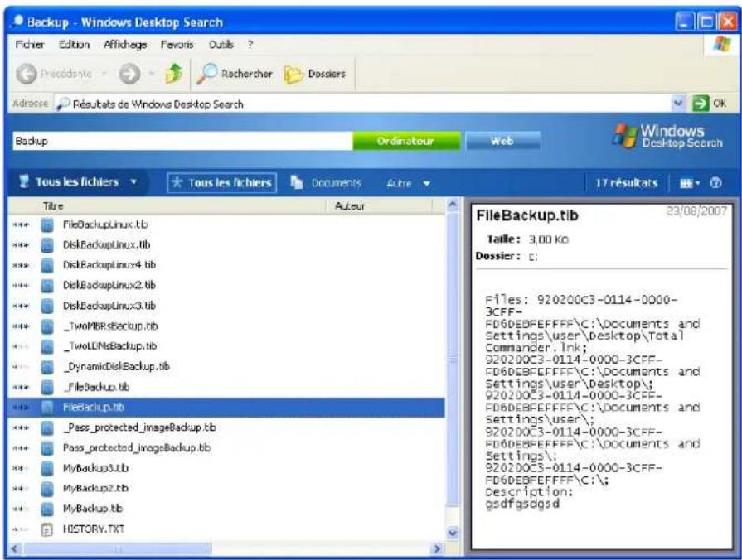742x560 pixels.
Task: Open the Fichier menu
Action: [29, 45]
